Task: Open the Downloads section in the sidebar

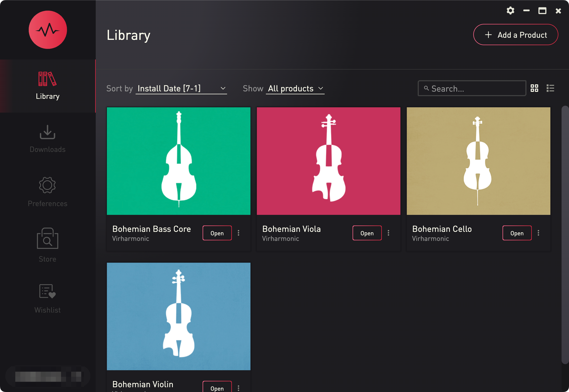Action: 48,139
